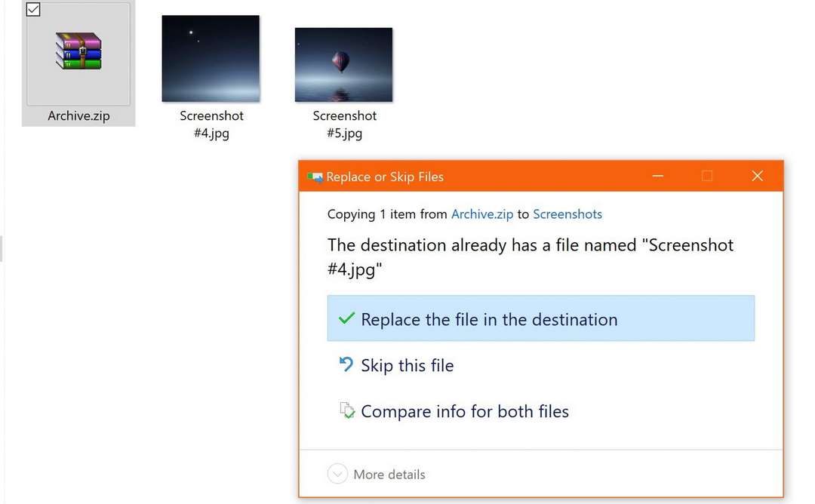Open the Screenshots destination link
Image resolution: width=815 pixels, height=504 pixels.
click(567, 214)
